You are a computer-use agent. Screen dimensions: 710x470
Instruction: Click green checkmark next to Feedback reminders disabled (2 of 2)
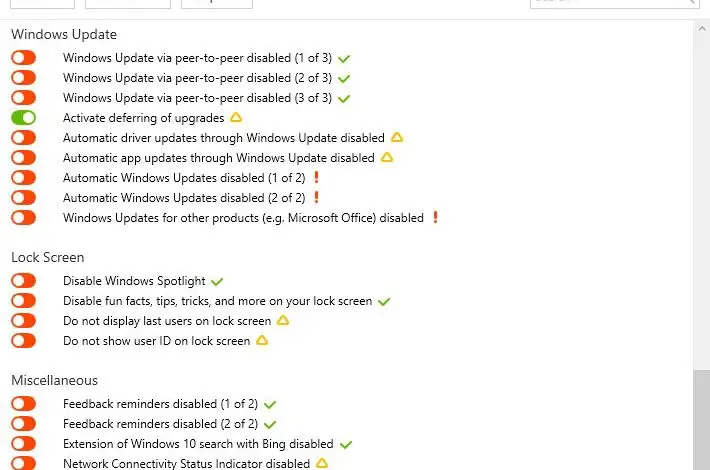click(270, 424)
